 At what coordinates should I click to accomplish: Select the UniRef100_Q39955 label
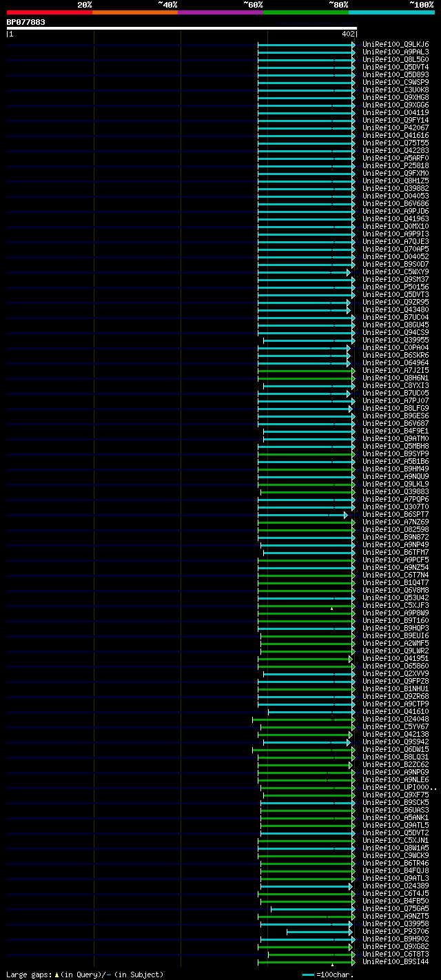[396, 340]
